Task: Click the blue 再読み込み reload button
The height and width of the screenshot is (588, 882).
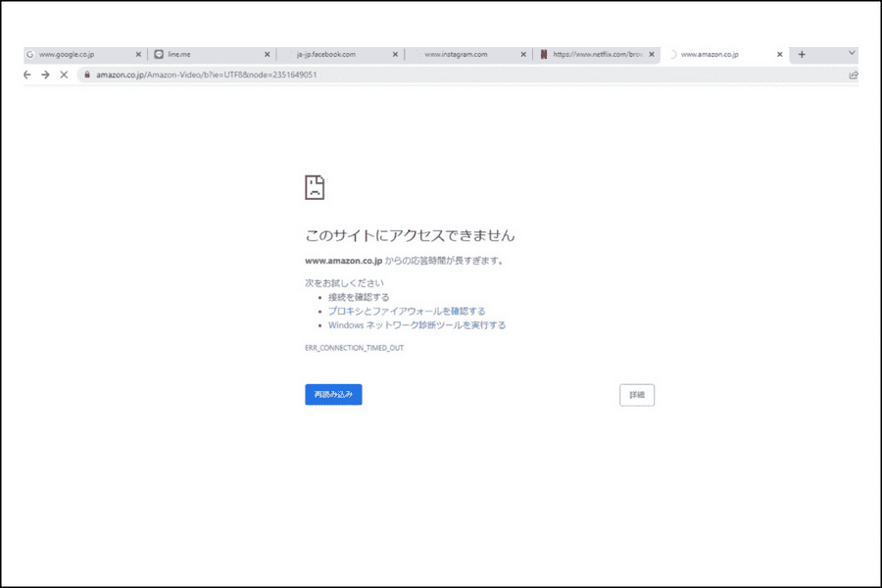Action: pos(333,394)
